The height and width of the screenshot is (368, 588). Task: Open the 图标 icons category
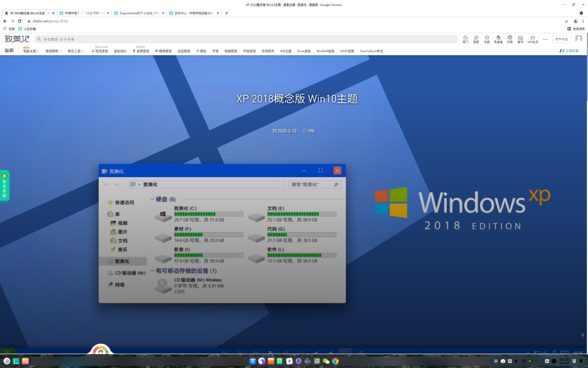point(202,51)
